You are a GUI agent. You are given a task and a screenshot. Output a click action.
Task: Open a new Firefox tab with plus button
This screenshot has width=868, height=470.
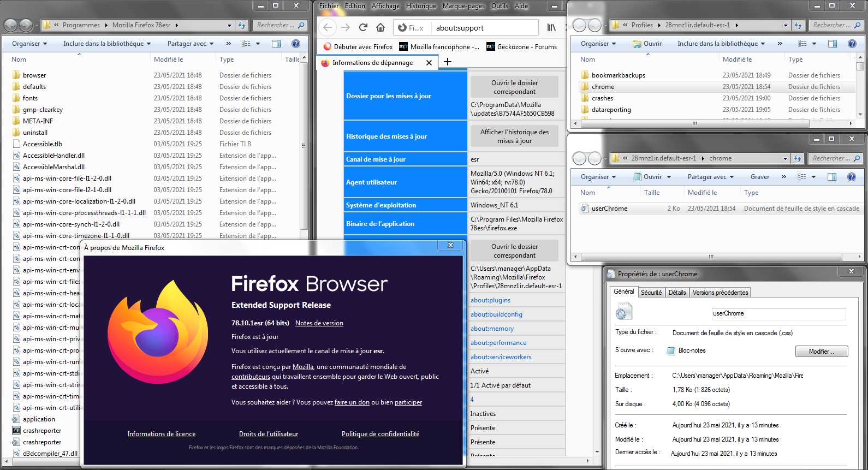point(448,62)
